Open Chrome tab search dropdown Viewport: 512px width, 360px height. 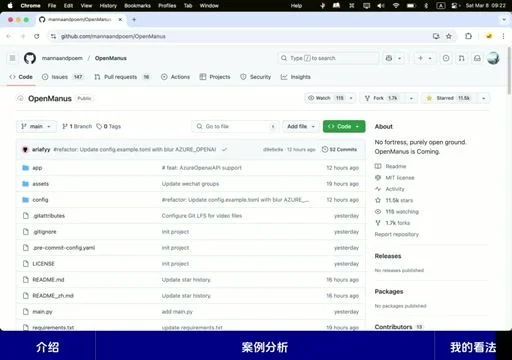click(x=504, y=20)
